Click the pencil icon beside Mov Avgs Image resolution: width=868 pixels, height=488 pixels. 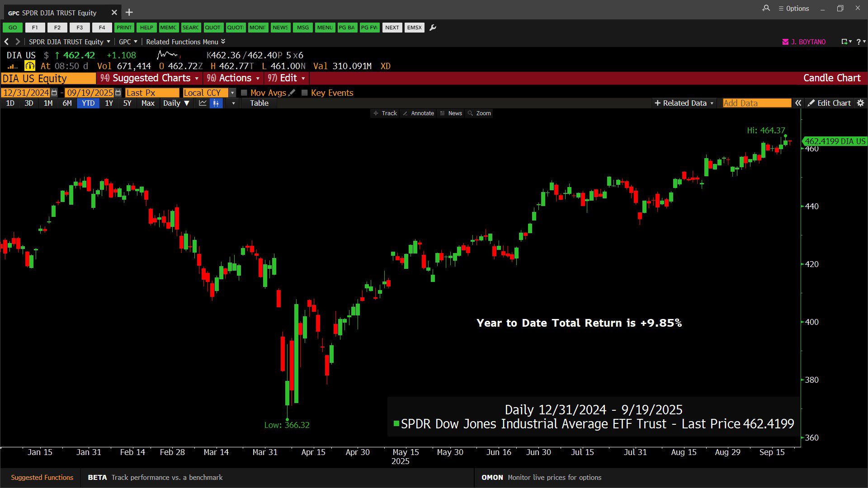292,93
